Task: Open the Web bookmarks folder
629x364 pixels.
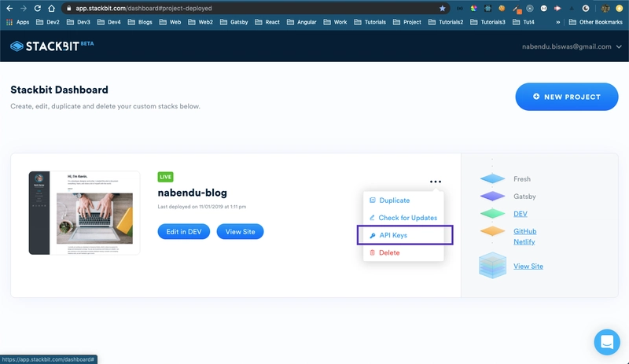Action: coord(170,22)
